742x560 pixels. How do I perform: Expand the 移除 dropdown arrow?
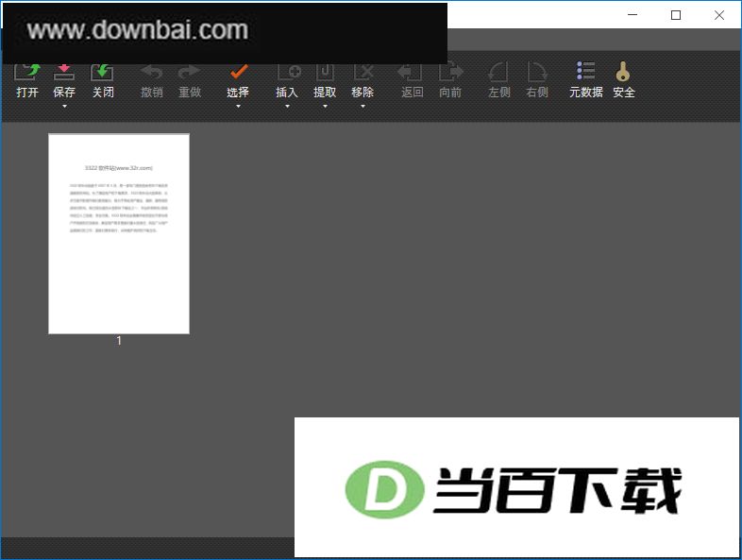tap(363, 106)
